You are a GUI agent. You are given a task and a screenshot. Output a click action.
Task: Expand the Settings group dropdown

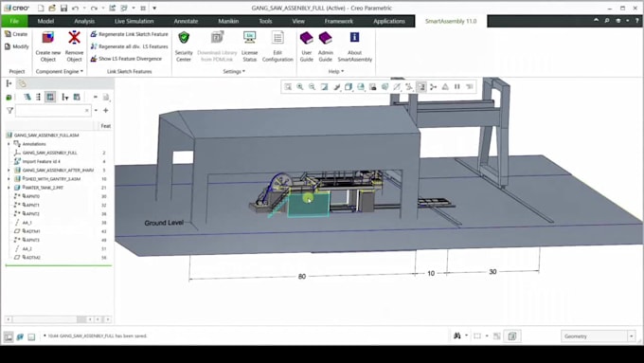click(234, 71)
